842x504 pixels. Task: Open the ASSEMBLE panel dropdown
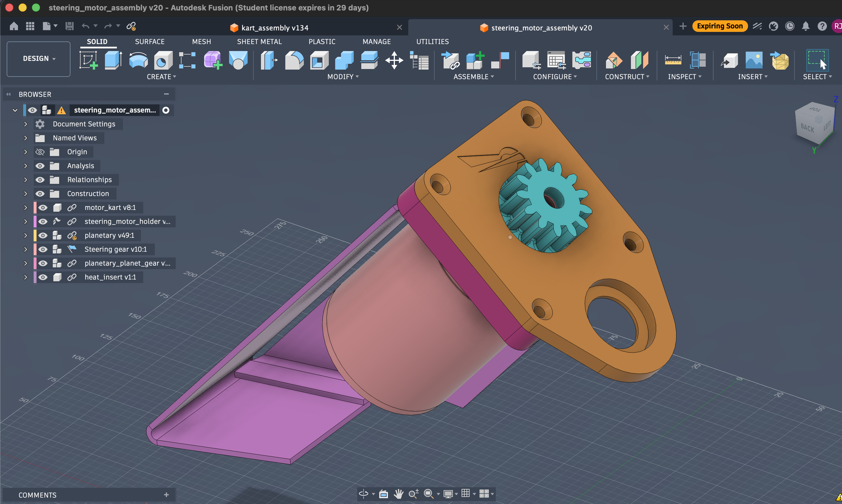[474, 77]
